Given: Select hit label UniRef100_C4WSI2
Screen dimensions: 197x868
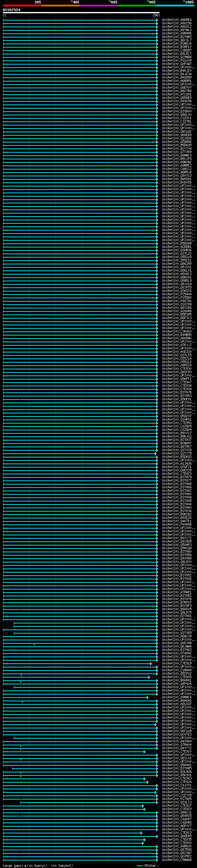Looking at the screenshot, I should point(177,169).
